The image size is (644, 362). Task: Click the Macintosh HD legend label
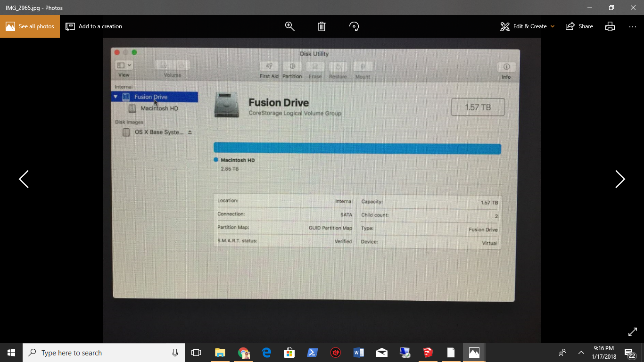coord(238,160)
